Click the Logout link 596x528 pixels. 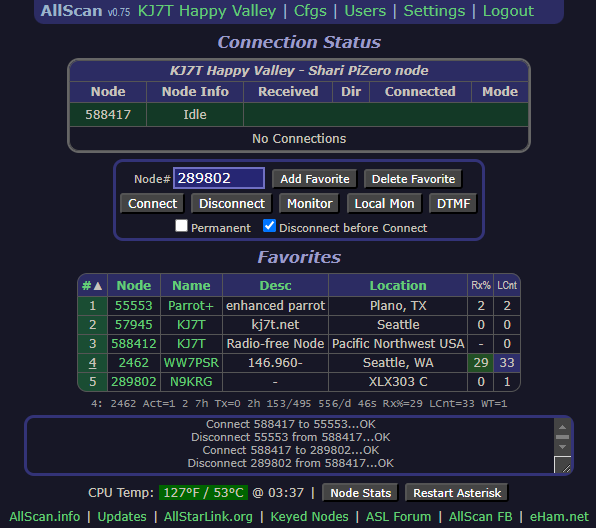click(x=508, y=11)
